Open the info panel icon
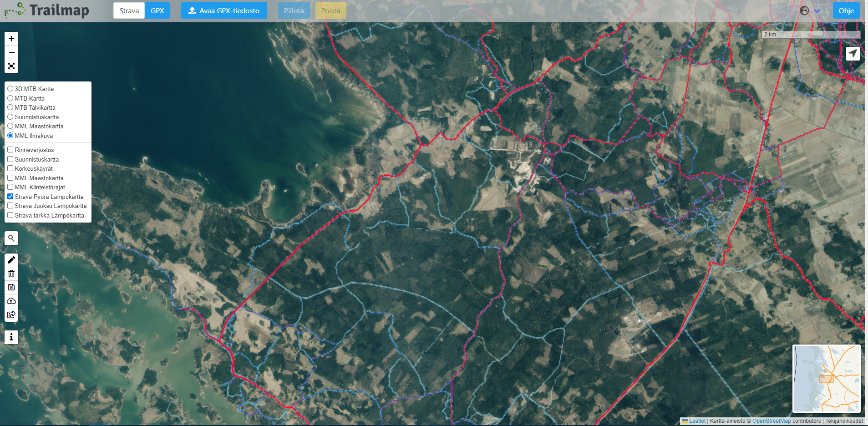 click(x=11, y=337)
